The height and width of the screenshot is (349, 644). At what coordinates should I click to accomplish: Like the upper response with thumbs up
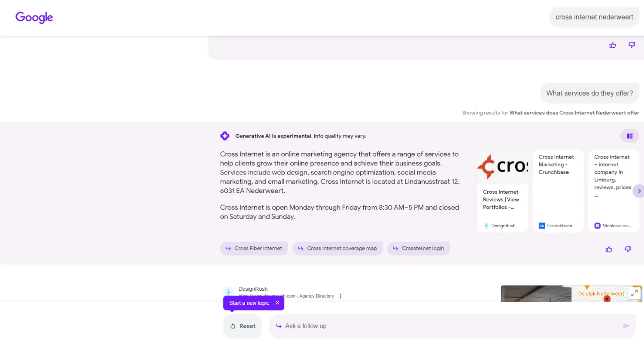pyautogui.click(x=613, y=45)
